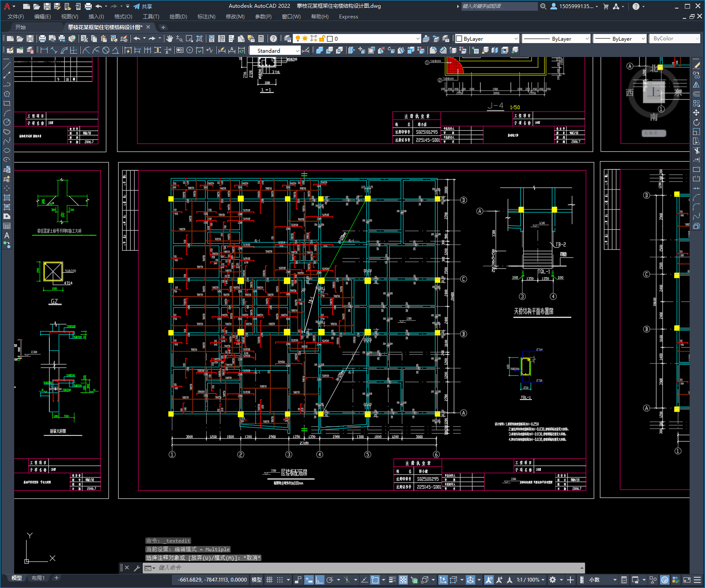Open the annotation scale 1:1 / 100% dropdown
Image resolution: width=705 pixels, height=588 pixels.
531,580
